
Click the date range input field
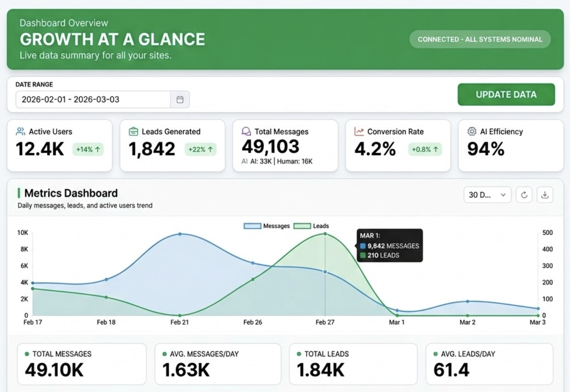[93, 100]
